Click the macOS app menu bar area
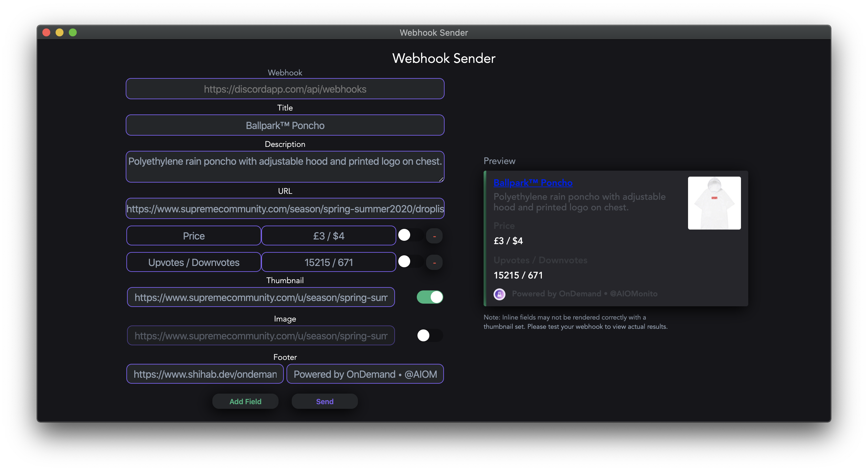This screenshot has width=868, height=471. coord(434,16)
